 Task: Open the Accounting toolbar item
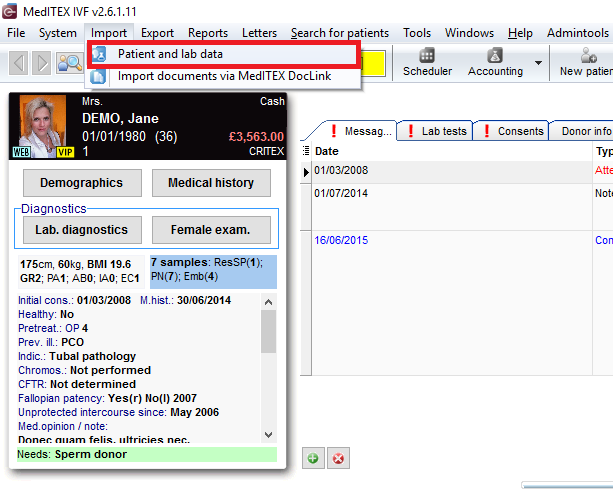[495, 63]
